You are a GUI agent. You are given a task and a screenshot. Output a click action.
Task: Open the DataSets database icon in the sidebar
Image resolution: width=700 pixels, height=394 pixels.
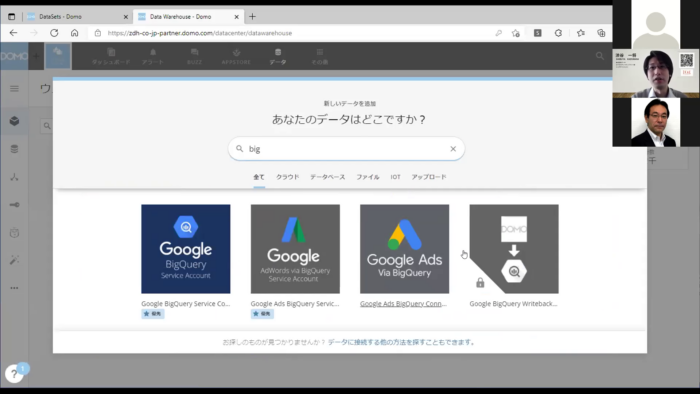pos(14,149)
